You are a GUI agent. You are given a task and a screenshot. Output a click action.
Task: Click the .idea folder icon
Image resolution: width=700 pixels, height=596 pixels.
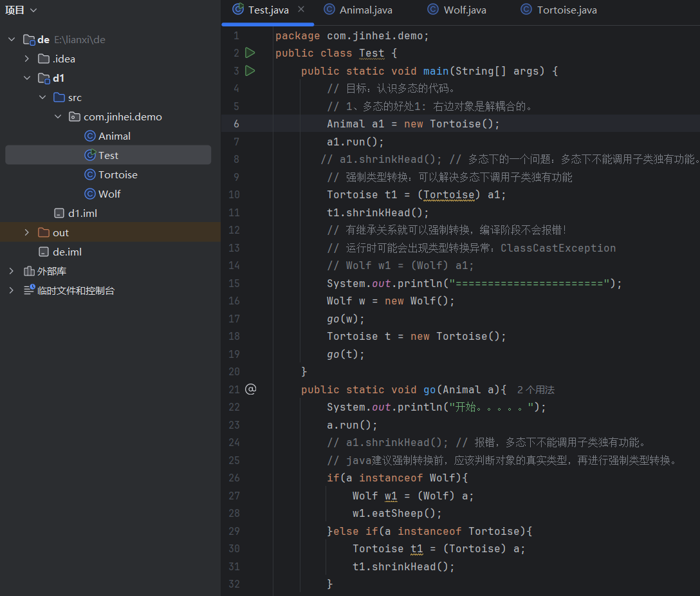44,59
